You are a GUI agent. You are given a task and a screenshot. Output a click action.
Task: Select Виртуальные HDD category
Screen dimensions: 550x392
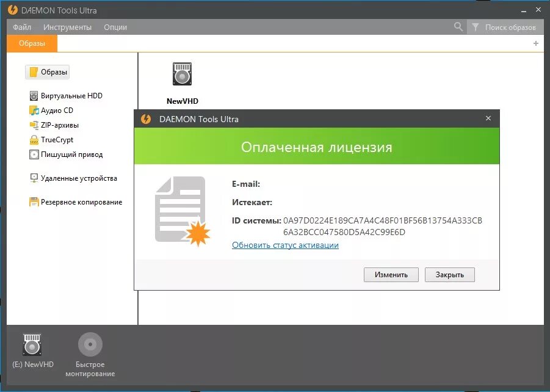(x=66, y=95)
